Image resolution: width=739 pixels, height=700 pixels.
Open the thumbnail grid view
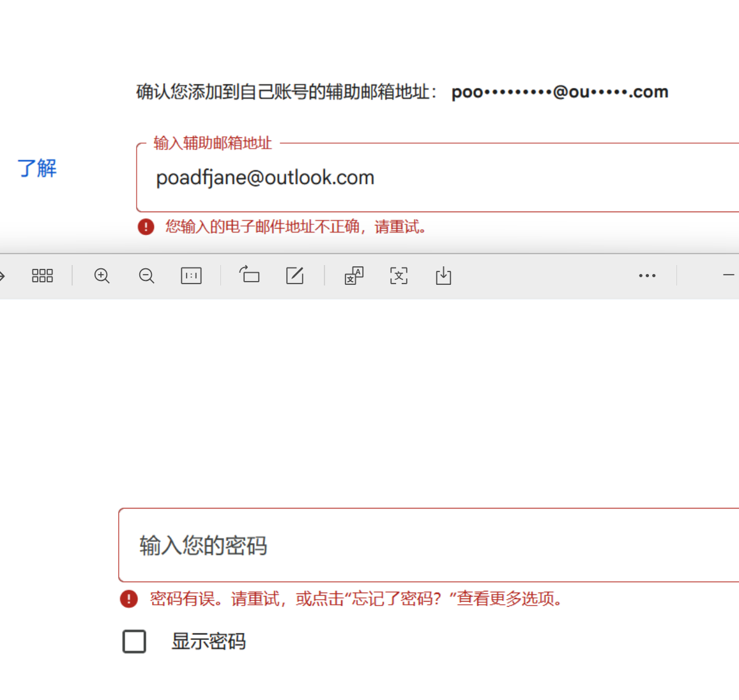pyautogui.click(x=42, y=276)
